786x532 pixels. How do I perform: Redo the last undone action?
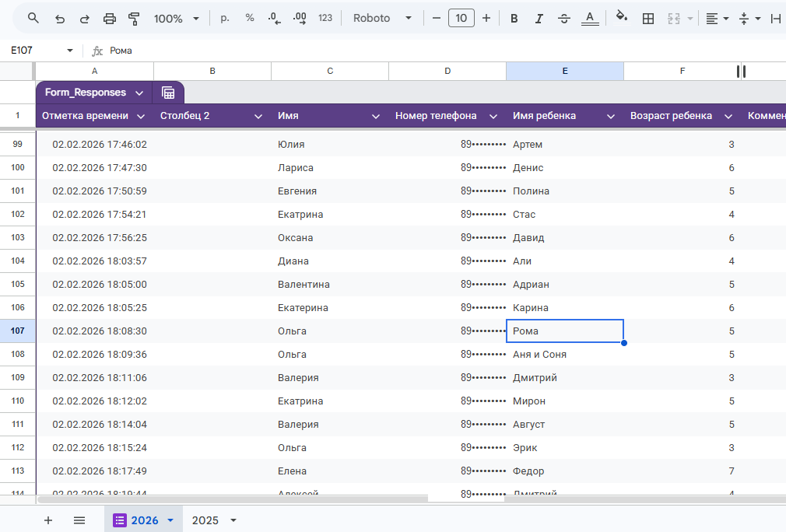[x=84, y=19]
